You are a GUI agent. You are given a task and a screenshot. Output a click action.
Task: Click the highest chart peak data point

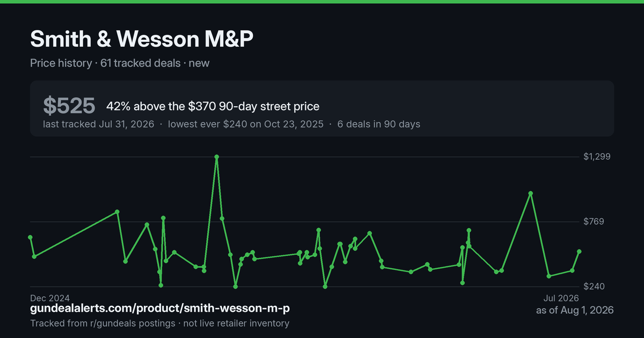pyautogui.click(x=217, y=157)
